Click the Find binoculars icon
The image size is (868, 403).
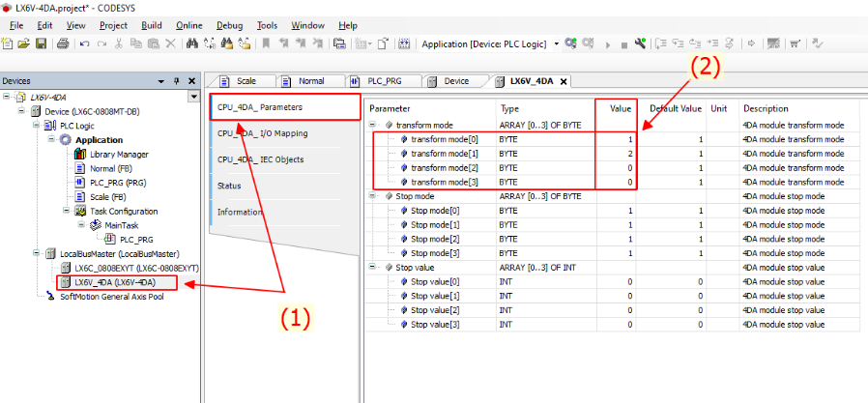pyautogui.click(x=192, y=43)
